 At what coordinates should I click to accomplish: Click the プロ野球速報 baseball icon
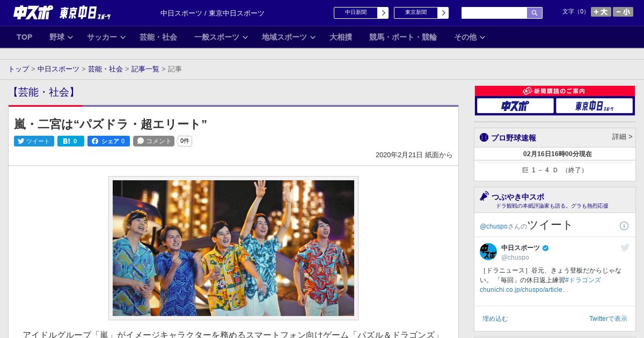click(x=484, y=138)
